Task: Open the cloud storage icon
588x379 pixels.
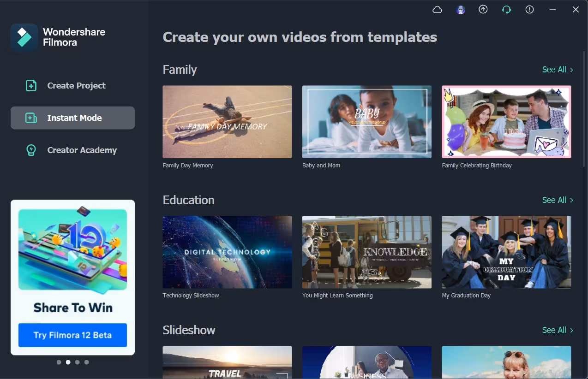Action: 437,10
